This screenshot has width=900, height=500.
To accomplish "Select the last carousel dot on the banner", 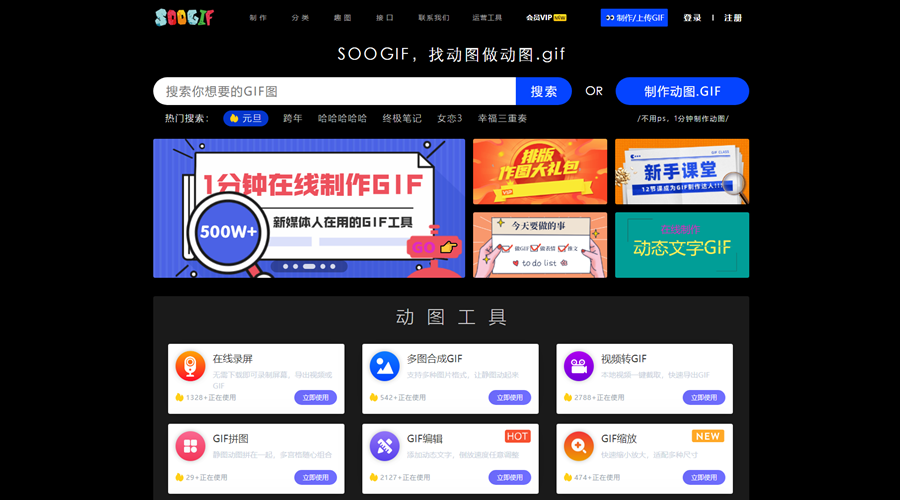I will [332, 266].
